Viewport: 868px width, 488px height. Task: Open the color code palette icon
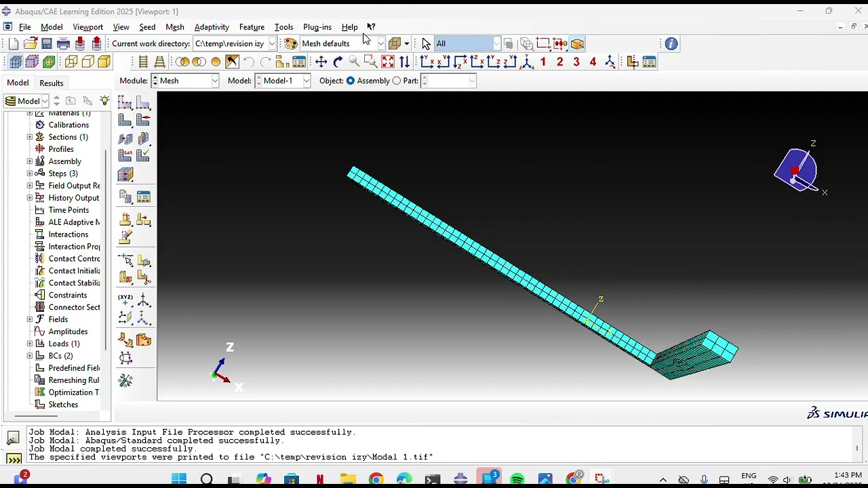pyautogui.click(x=291, y=44)
